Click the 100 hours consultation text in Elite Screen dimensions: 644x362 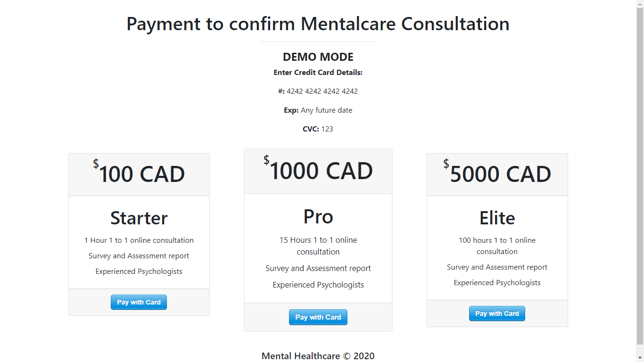point(497,246)
